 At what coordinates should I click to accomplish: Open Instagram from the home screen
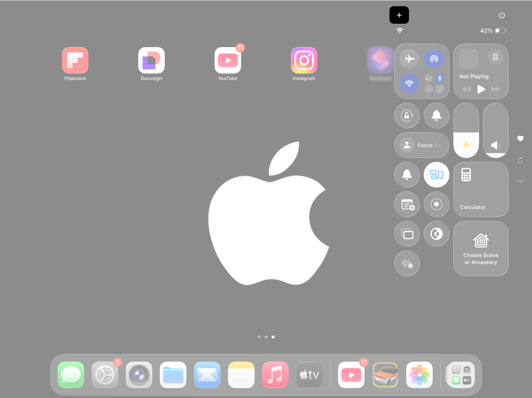click(x=304, y=60)
